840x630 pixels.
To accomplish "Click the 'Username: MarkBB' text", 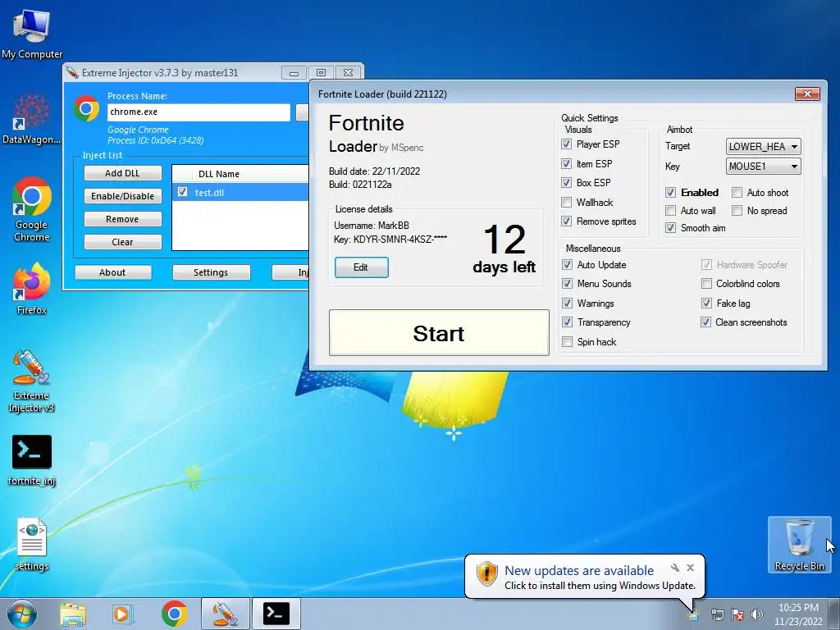I will click(x=372, y=226).
